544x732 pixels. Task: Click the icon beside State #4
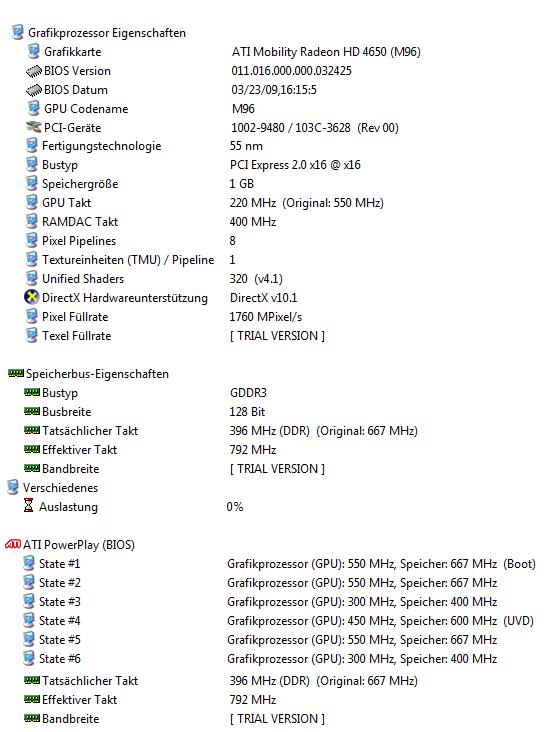click(28, 620)
